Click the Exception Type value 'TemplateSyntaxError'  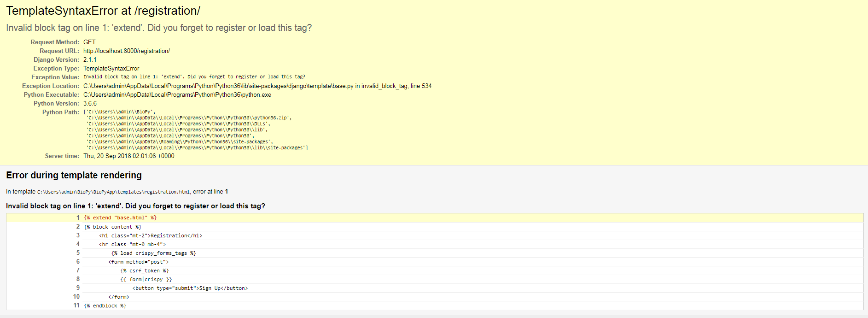[x=111, y=68]
